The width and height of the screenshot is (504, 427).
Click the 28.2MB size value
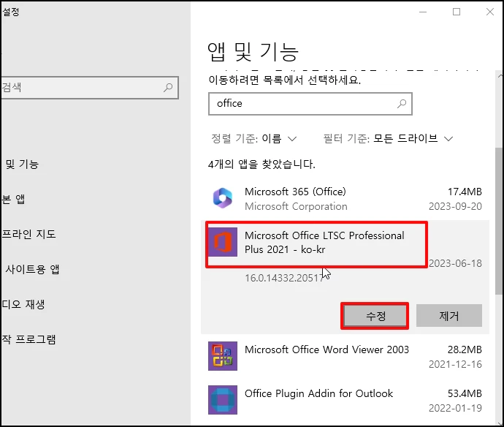[x=465, y=349]
